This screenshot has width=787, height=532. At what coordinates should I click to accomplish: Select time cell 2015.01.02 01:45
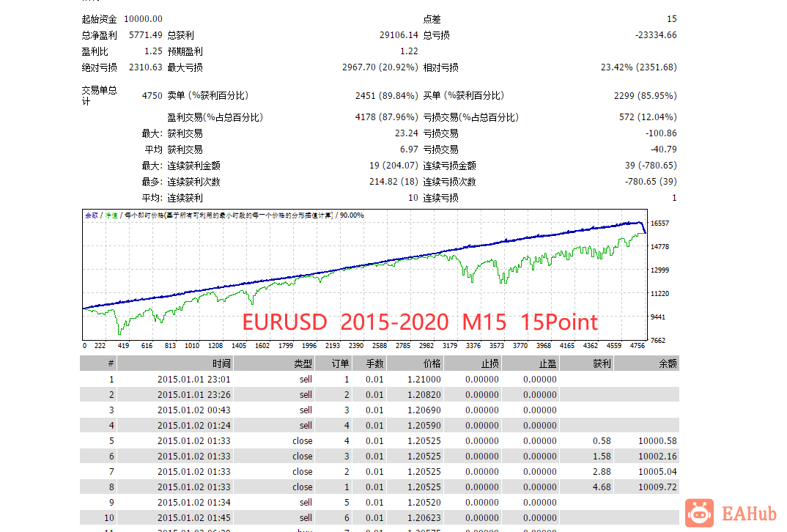pyautogui.click(x=193, y=518)
